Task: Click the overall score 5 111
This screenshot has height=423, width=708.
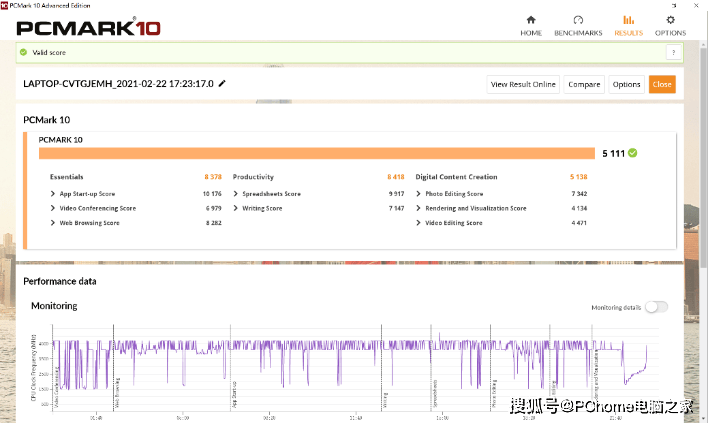Action: [613, 153]
